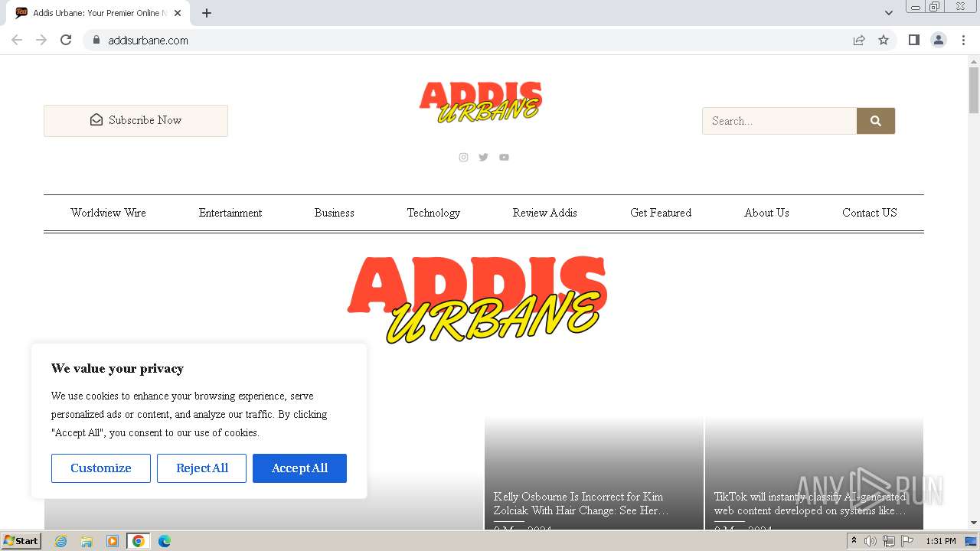
Task: Open the Get Featured menu item
Action: [661, 213]
